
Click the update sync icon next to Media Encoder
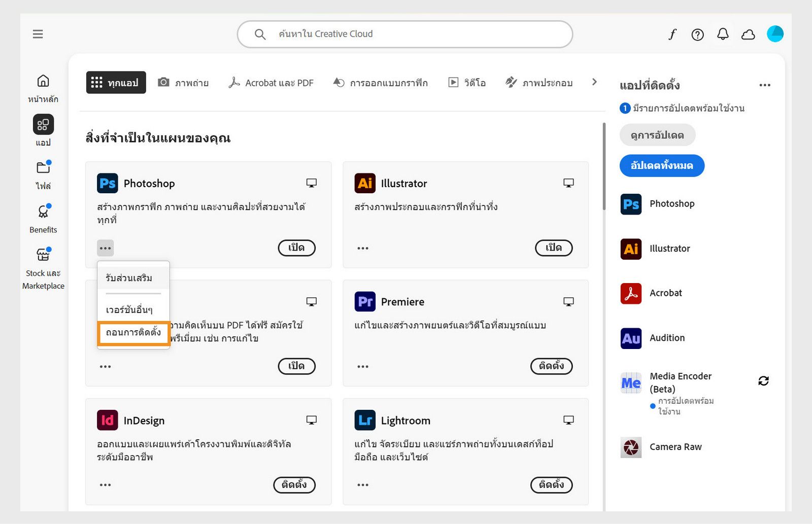tap(764, 381)
